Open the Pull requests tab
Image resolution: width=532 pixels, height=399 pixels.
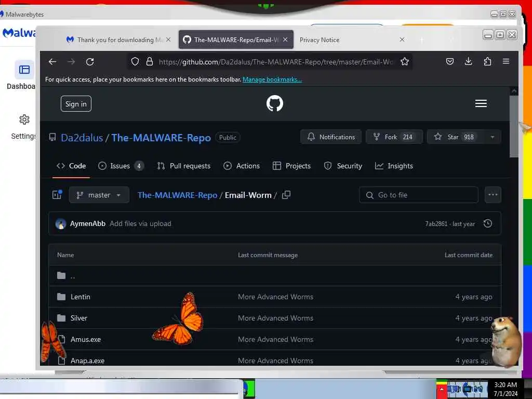pyautogui.click(x=184, y=166)
